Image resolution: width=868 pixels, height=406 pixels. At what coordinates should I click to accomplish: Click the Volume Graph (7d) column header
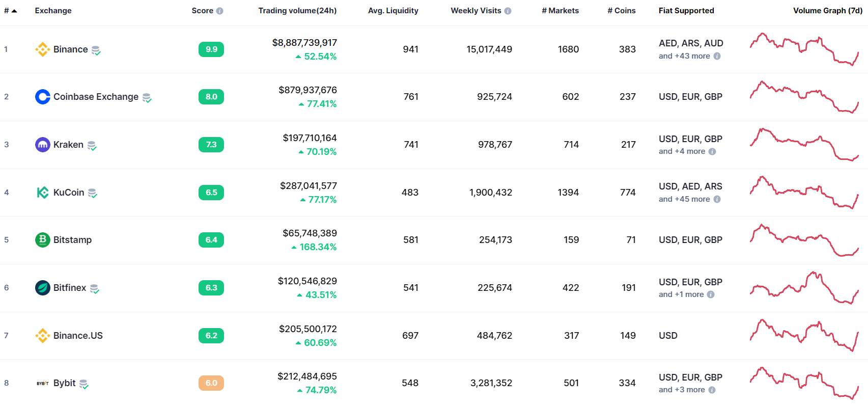click(x=828, y=11)
